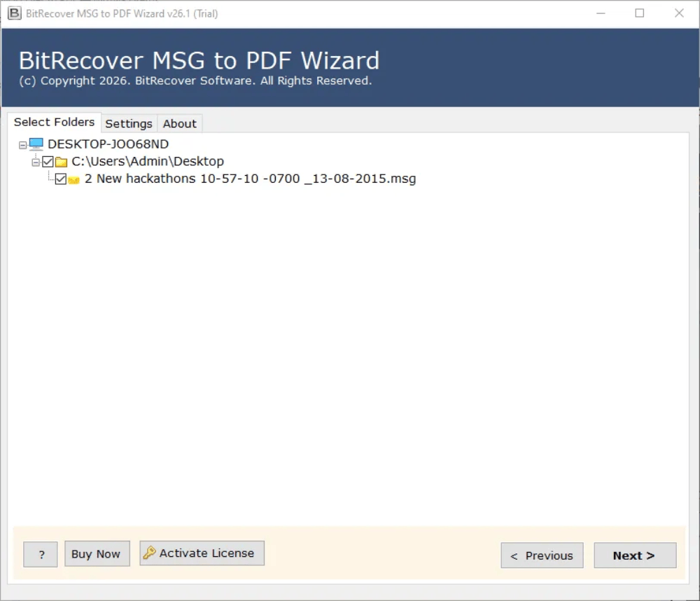700x601 pixels.
Task: Click the Next button to proceed
Action: pos(634,555)
